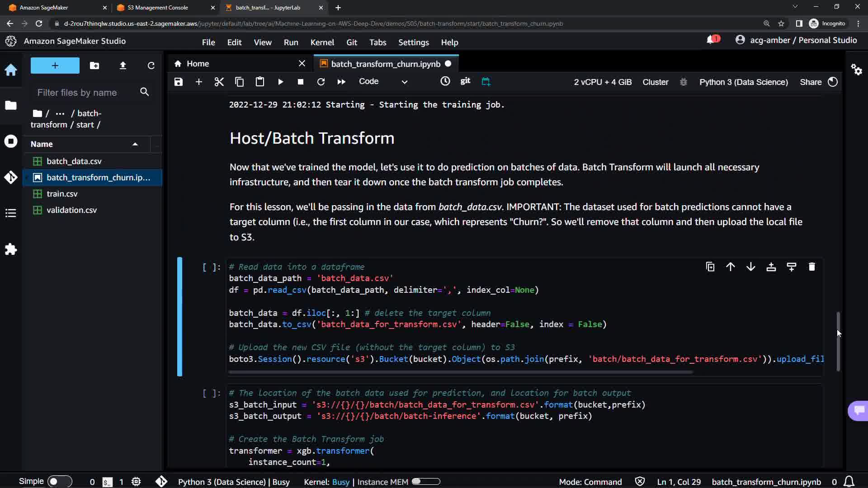Toggle Simple mode switch in the status bar
This screenshot has height=488, width=868.
pos(59,482)
